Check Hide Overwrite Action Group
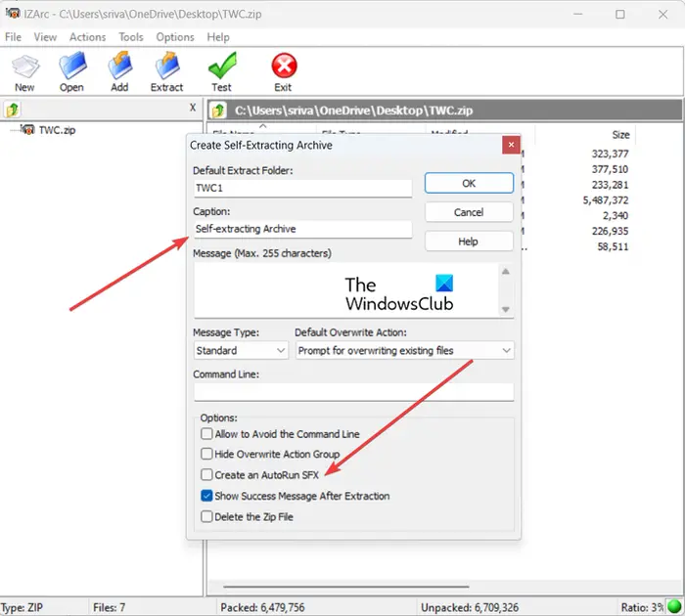 point(206,454)
